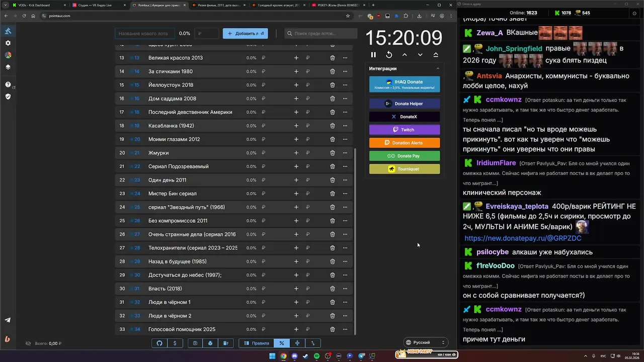
Task: Bookmark this page with the star icon
Action: pyautogui.click(x=348, y=16)
